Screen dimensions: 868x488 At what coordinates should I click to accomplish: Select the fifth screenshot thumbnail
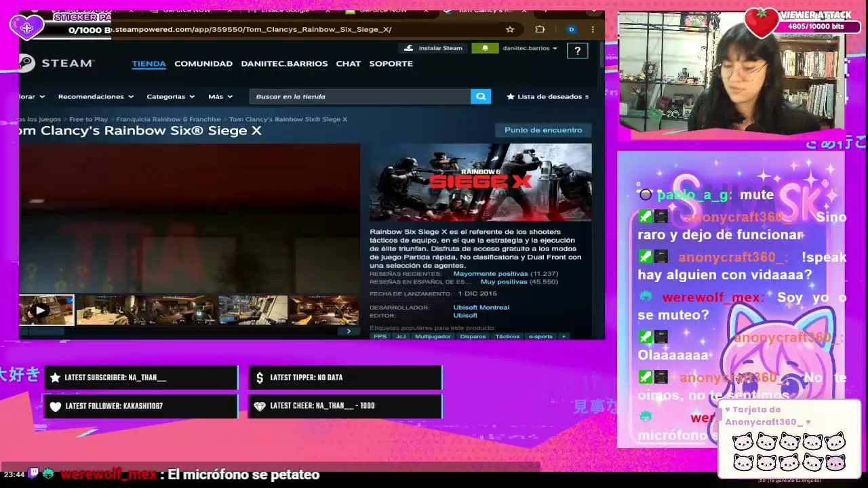click(x=323, y=310)
